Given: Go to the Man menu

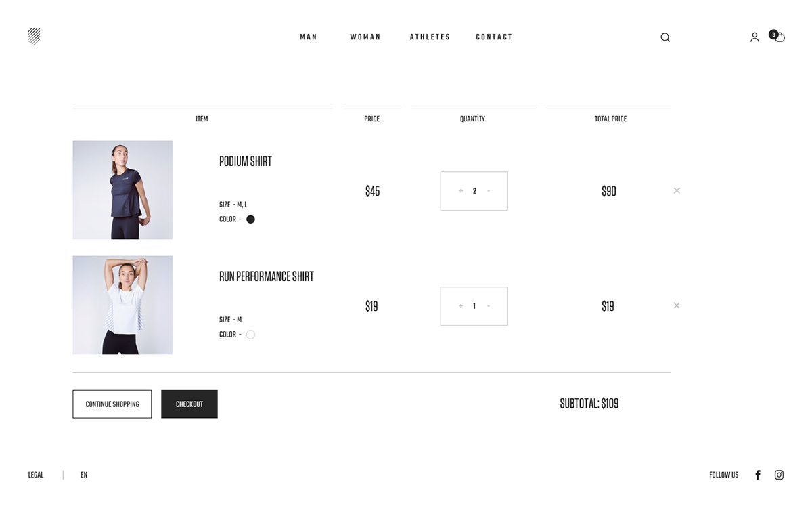Looking at the screenshot, I should tap(309, 37).
